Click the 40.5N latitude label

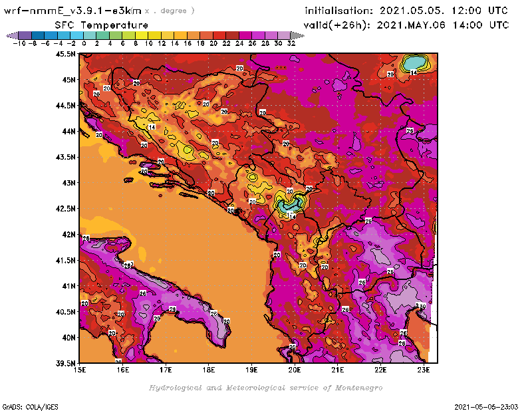tap(65, 312)
